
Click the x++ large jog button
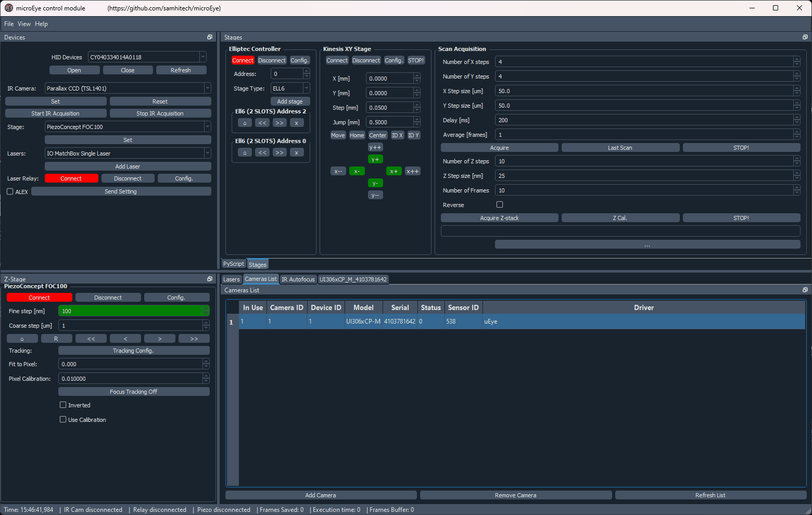click(x=412, y=171)
